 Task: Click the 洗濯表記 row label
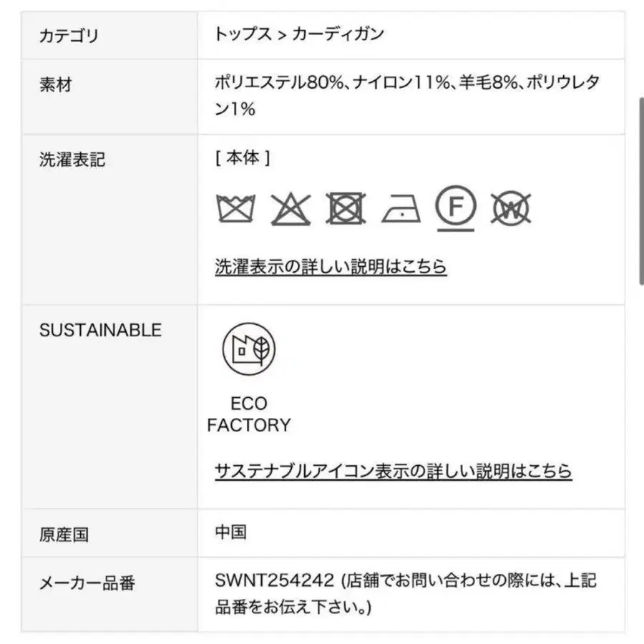point(72,160)
